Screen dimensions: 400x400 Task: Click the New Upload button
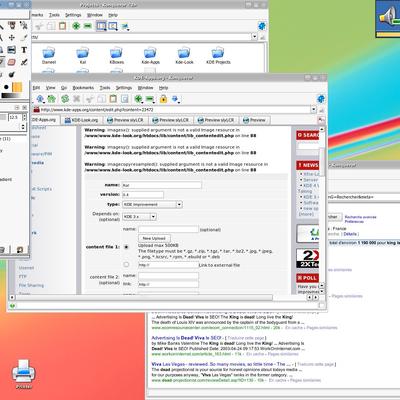(x=154, y=238)
